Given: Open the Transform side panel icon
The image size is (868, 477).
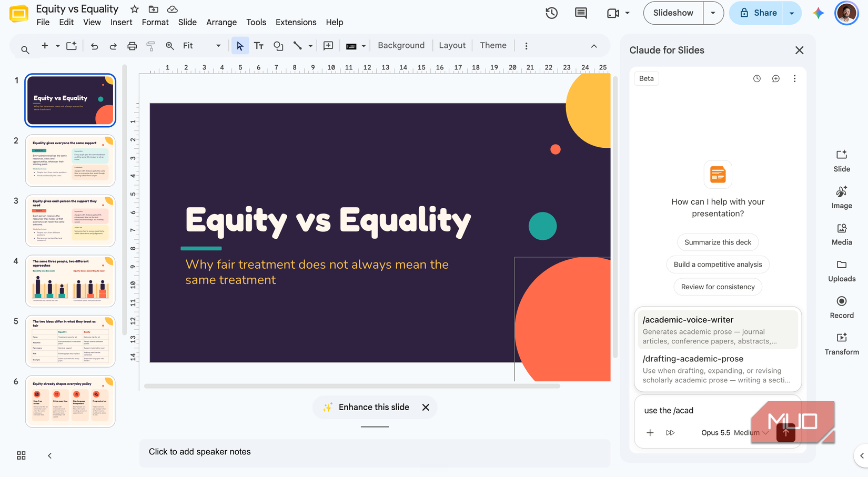Looking at the screenshot, I should [842, 344].
